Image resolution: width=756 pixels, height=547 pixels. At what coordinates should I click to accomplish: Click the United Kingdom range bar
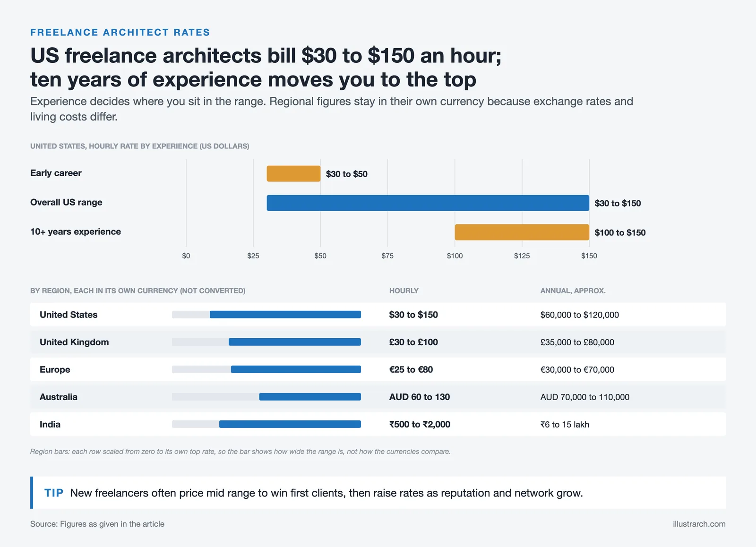[295, 342]
